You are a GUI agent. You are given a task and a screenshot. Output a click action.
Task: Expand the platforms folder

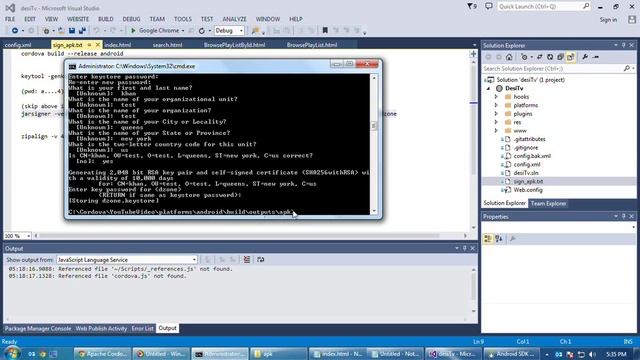pyautogui.click(x=496, y=105)
